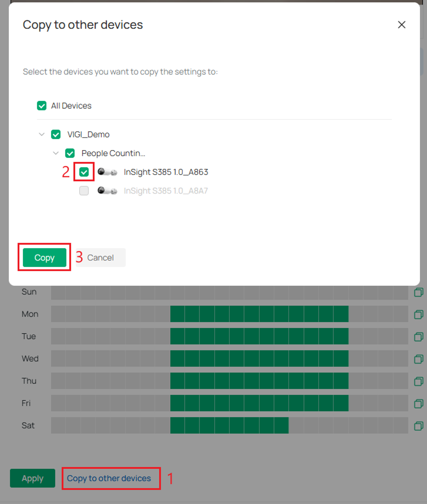Copy Saturday schedule using its row icon
The image size is (427, 504).
click(418, 426)
